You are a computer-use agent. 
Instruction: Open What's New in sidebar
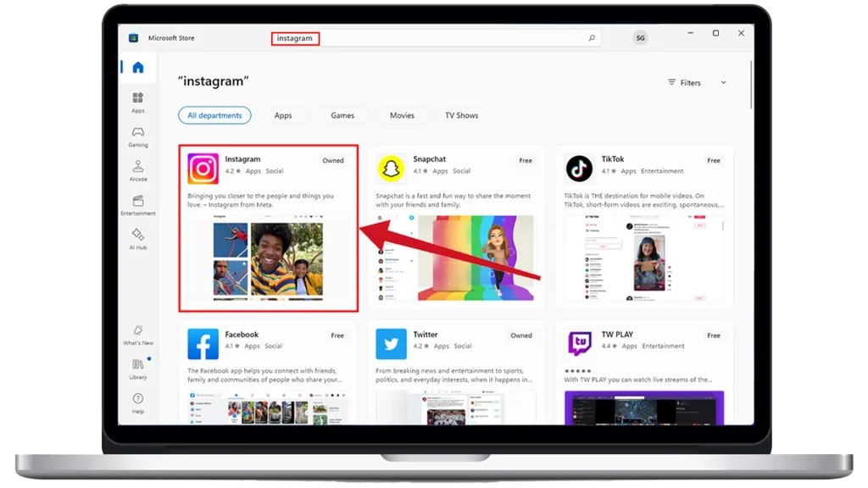click(138, 335)
